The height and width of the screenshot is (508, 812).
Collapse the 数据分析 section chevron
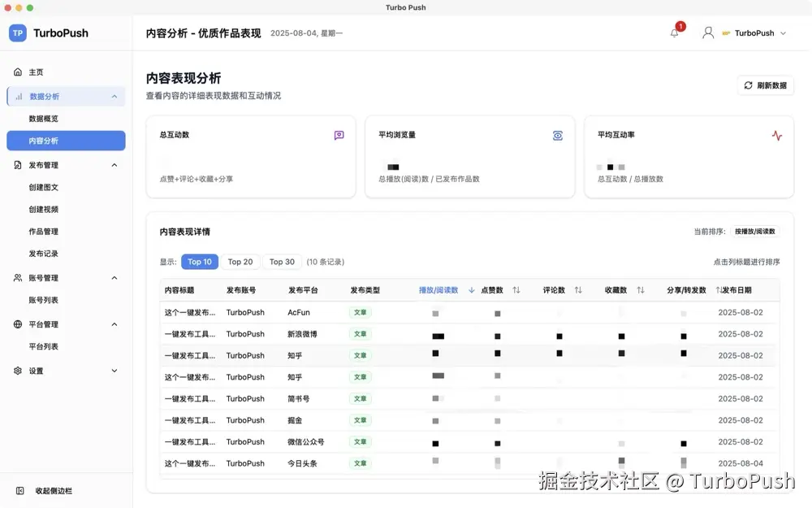tap(114, 95)
